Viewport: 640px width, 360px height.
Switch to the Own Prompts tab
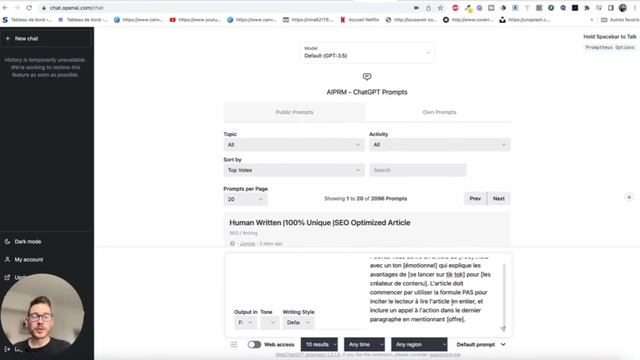point(439,112)
